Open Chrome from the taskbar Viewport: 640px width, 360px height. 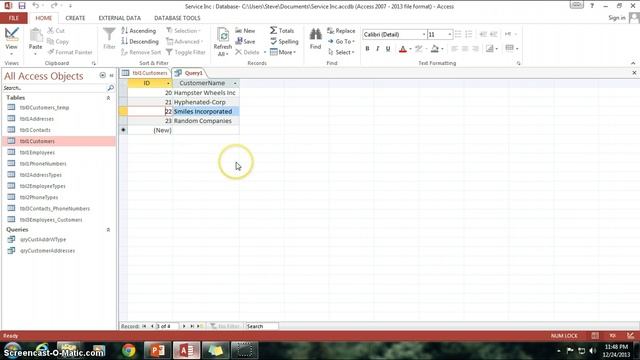129,350
